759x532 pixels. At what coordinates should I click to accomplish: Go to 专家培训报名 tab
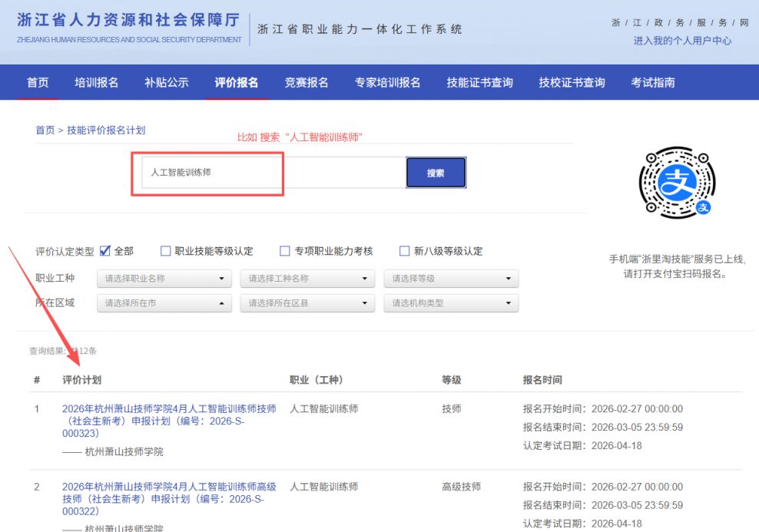tap(387, 83)
